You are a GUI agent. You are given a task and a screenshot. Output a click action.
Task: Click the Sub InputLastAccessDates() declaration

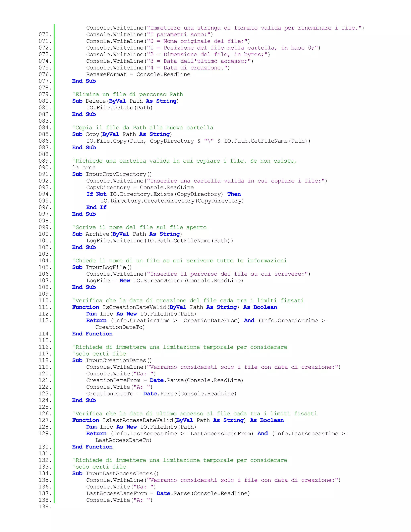tap(115, 474)
